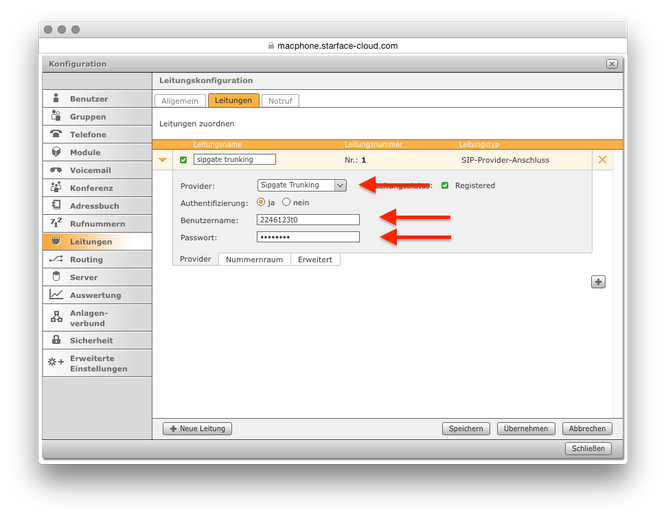Click the Adressbuch book icon
This screenshot has height=519, width=666.
pyautogui.click(x=56, y=205)
